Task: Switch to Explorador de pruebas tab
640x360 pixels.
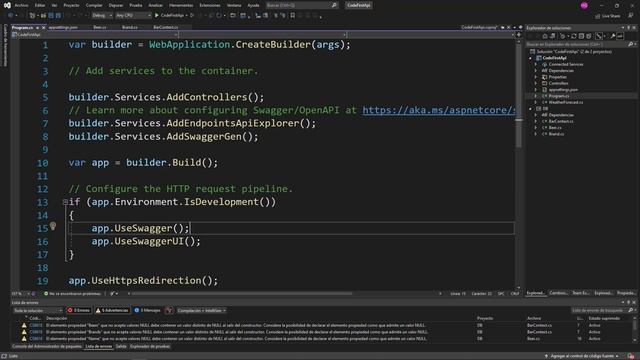Action: pyautogui.click(x=150, y=347)
